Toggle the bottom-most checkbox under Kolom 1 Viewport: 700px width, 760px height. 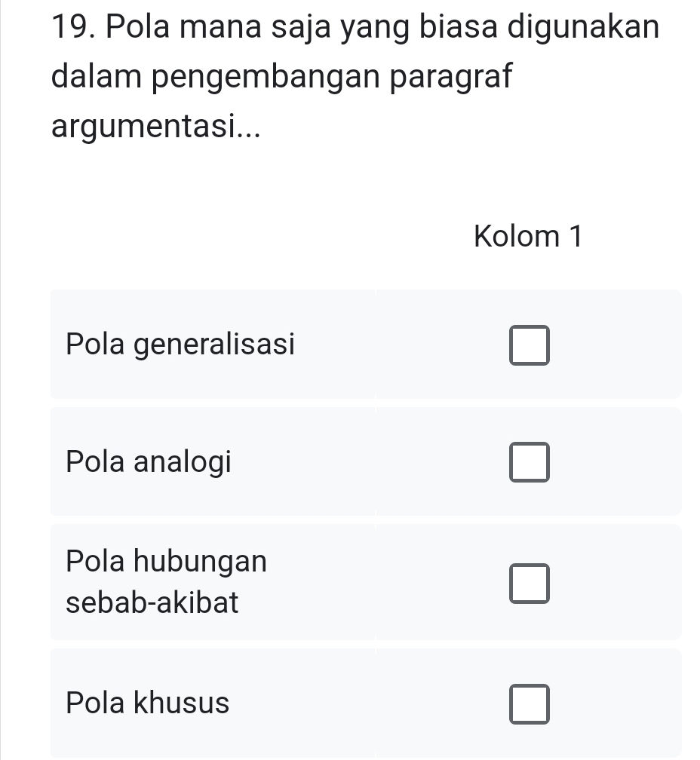pos(529,705)
